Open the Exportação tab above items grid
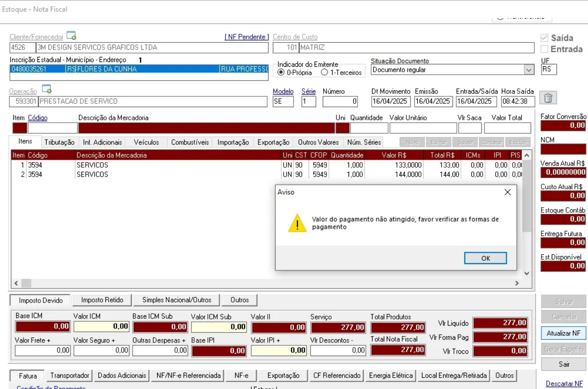The height and width of the screenshot is (389, 588). tap(273, 142)
